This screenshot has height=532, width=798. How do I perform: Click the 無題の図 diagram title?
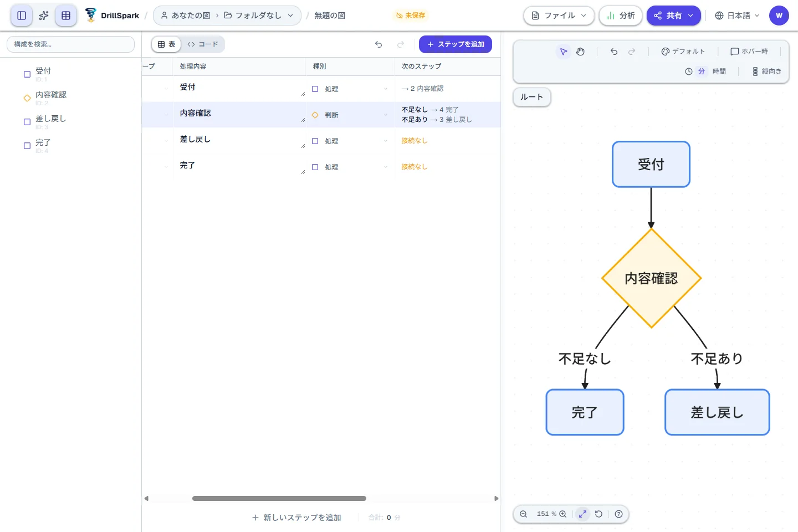click(330, 16)
